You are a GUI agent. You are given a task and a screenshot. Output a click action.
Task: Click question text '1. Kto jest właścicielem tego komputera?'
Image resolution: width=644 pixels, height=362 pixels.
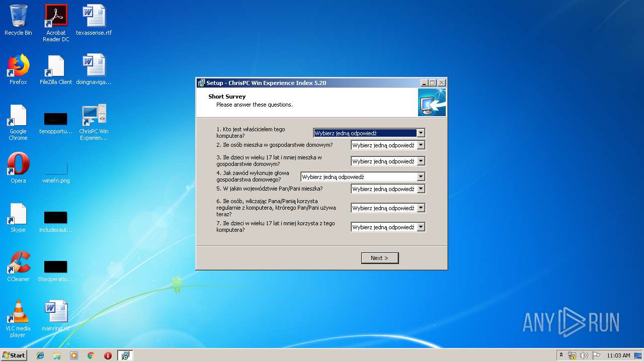(251, 133)
